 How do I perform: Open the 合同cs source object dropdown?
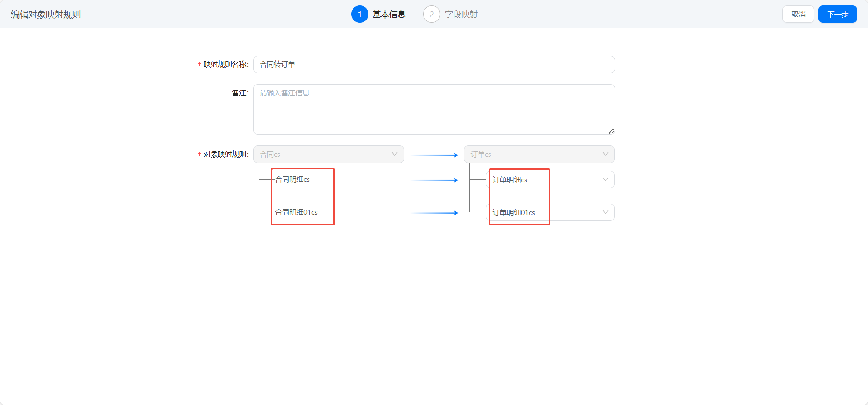coord(328,154)
